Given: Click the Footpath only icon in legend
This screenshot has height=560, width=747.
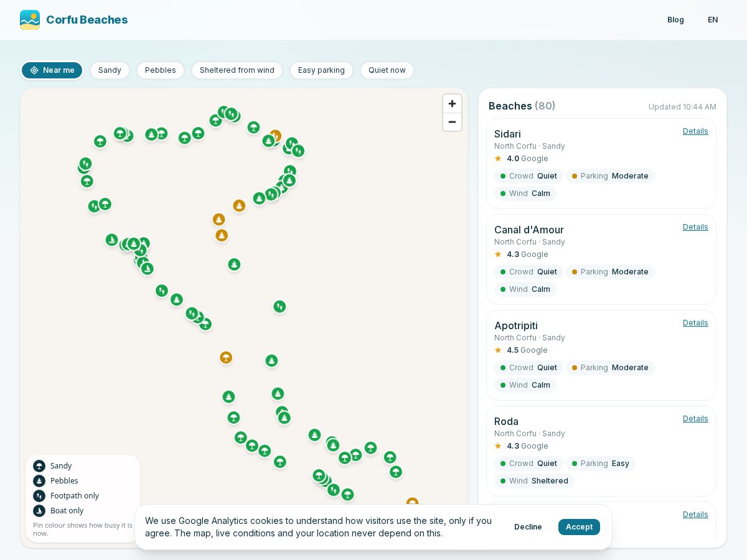Looking at the screenshot, I should pyautogui.click(x=39, y=496).
